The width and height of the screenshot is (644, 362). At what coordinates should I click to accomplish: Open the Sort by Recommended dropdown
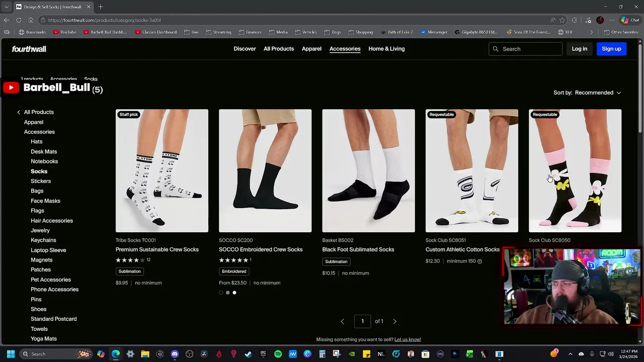[587, 93]
